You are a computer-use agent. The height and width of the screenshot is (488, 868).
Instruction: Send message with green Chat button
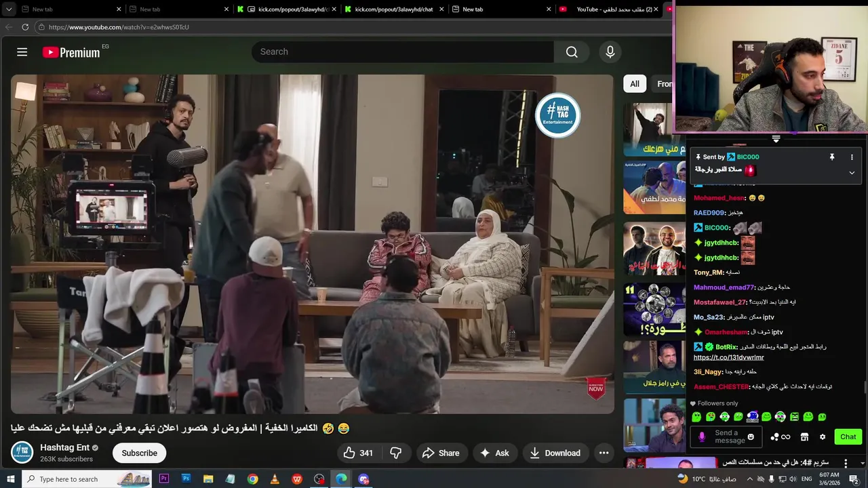(848, 437)
